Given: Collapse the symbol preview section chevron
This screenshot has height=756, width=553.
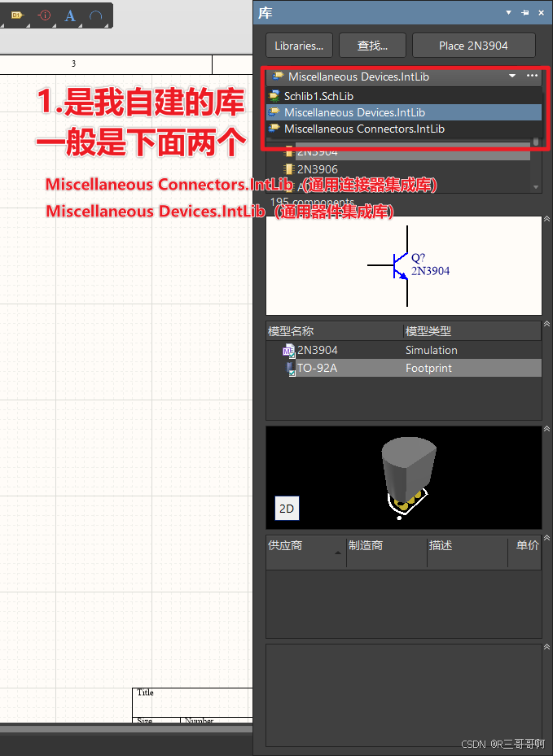Looking at the screenshot, I should pyautogui.click(x=546, y=219).
